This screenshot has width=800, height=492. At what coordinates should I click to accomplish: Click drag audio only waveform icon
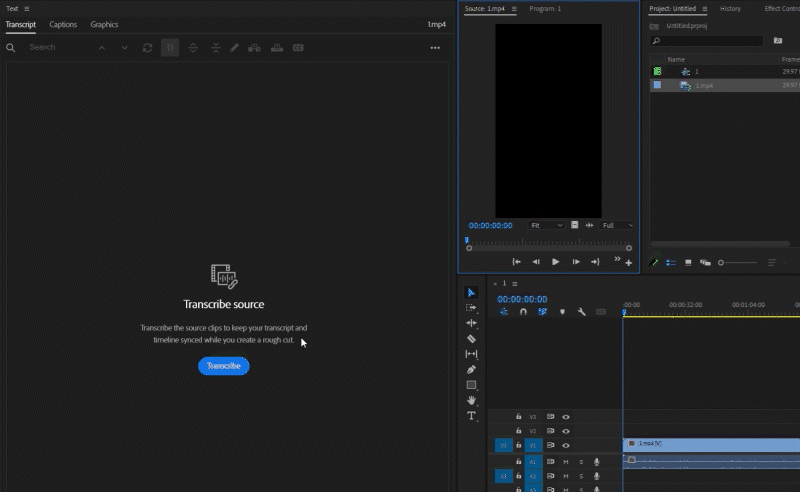[x=589, y=225]
